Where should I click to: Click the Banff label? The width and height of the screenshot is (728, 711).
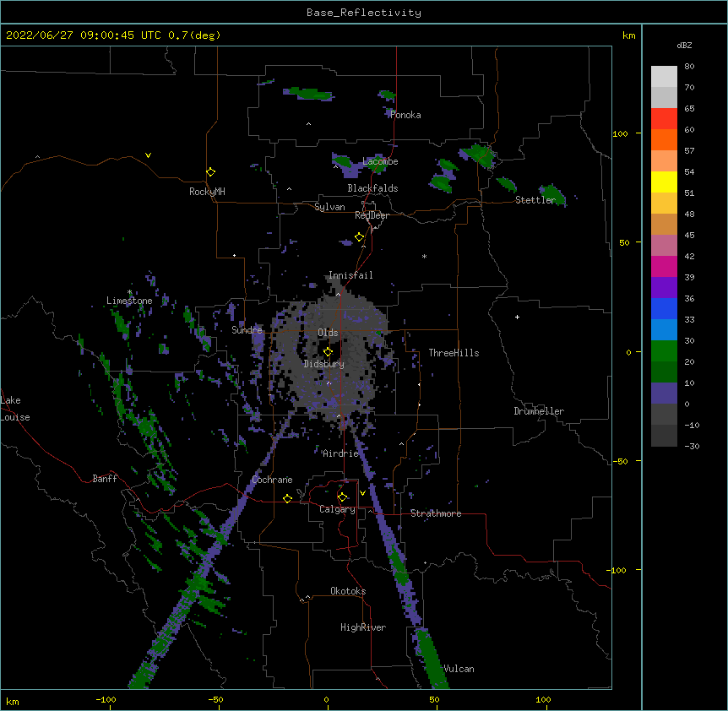[x=105, y=479]
